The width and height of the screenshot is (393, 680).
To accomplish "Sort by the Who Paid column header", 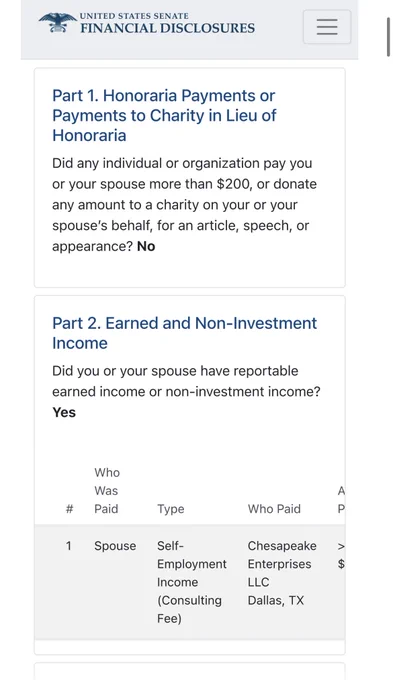I will (274, 509).
